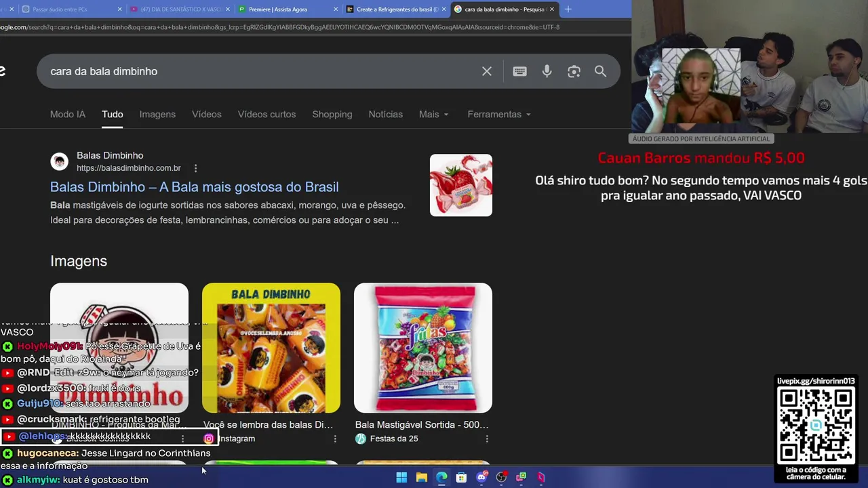Switch to Vídeos tab
This screenshot has width=868, height=488.
pyautogui.click(x=207, y=114)
